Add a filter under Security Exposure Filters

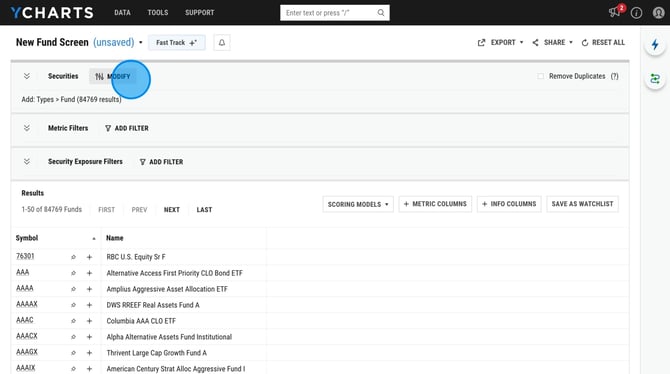click(x=161, y=162)
